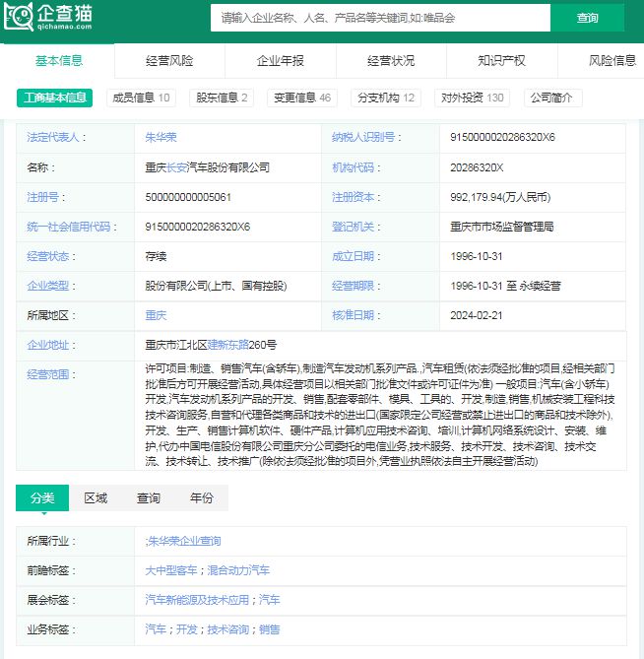The width and height of the screenshot is (644, 659).
Task: Open the 销售 business tag
Action: click(x=269, y=629)
